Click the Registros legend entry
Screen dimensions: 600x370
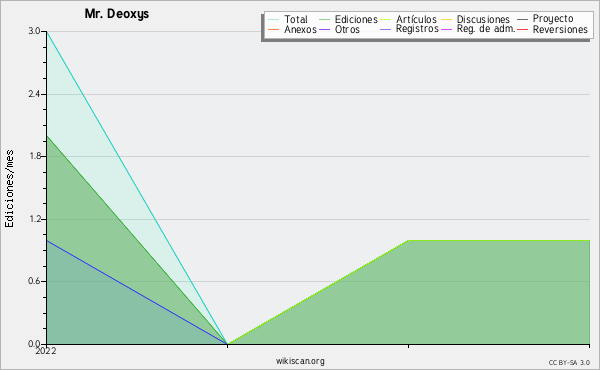(409, 29)
